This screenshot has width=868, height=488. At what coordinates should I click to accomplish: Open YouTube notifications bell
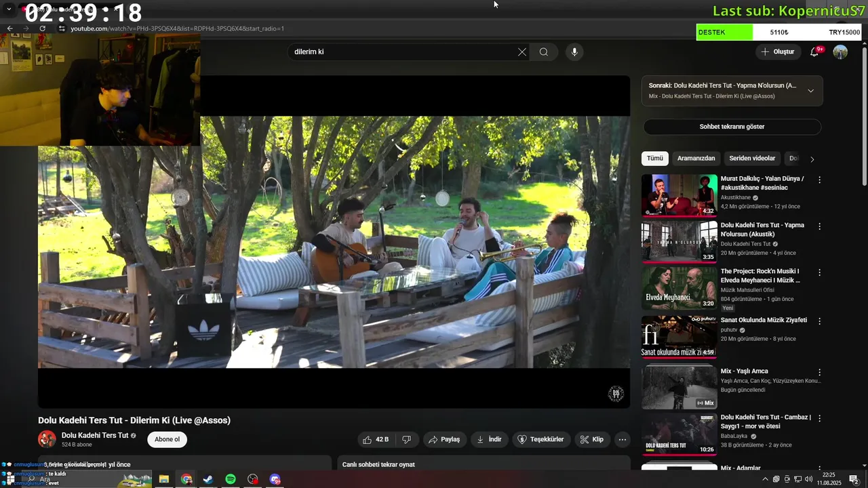click(x=814, y=52)
